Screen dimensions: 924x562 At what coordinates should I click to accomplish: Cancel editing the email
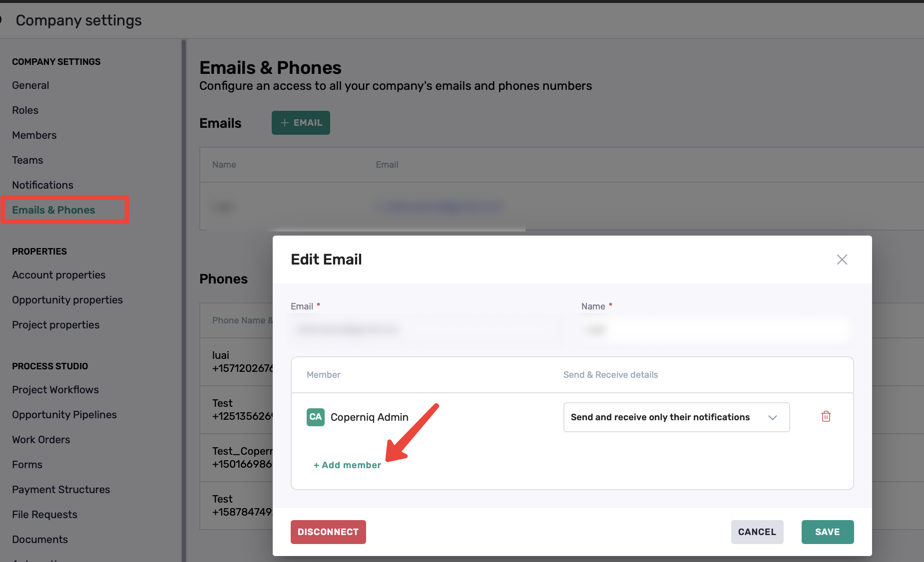[x=757, y=532]
